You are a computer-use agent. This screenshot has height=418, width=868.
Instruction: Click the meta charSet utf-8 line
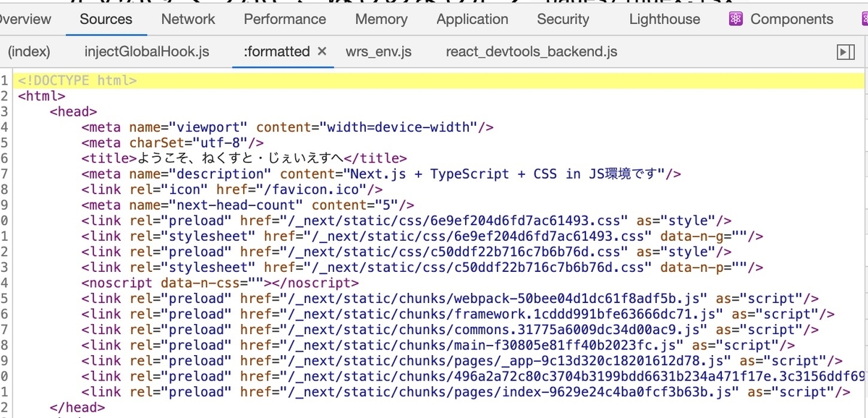(x=172, y=142)
